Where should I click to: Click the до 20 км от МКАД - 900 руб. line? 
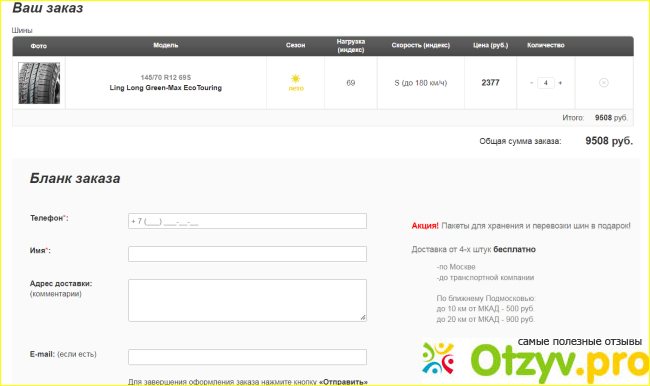[485, 319]
